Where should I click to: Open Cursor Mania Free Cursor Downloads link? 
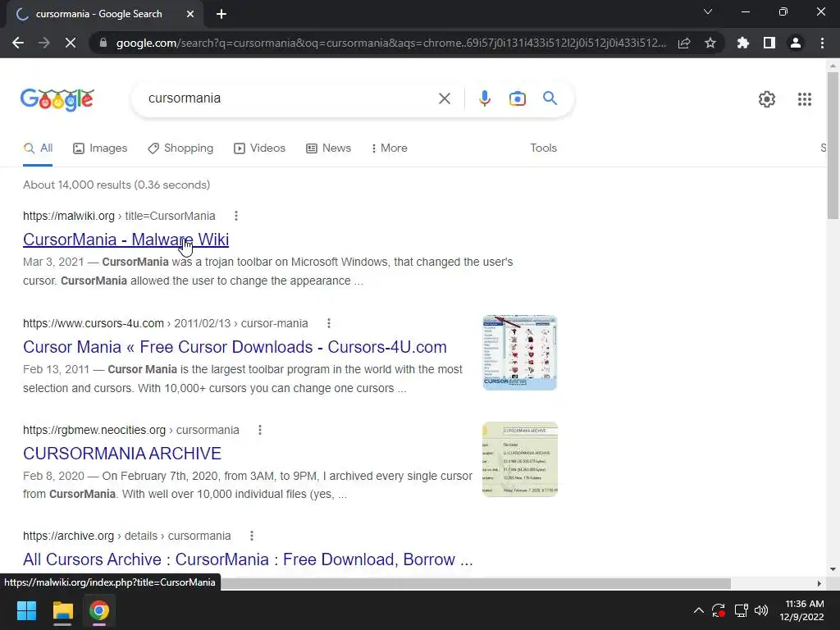(235, 347)
